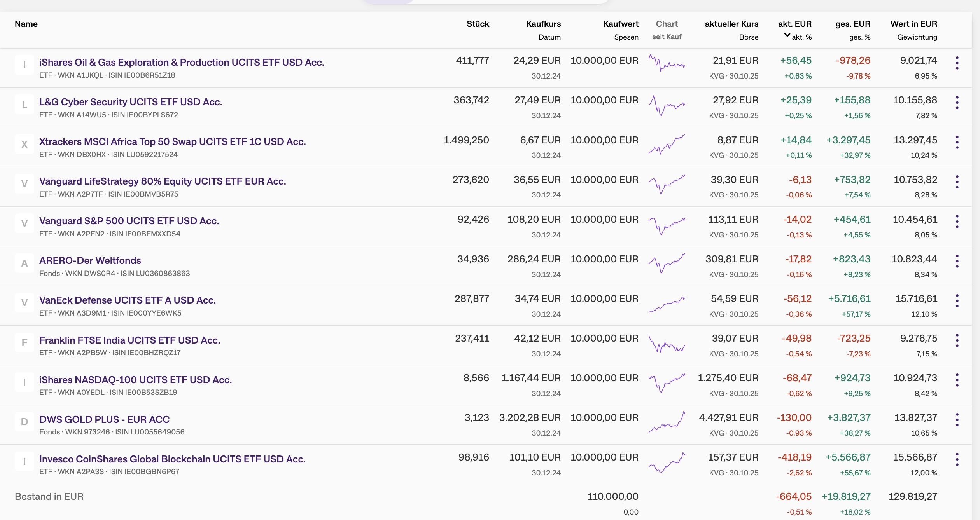Sort by Stück column header

[478, 24]
